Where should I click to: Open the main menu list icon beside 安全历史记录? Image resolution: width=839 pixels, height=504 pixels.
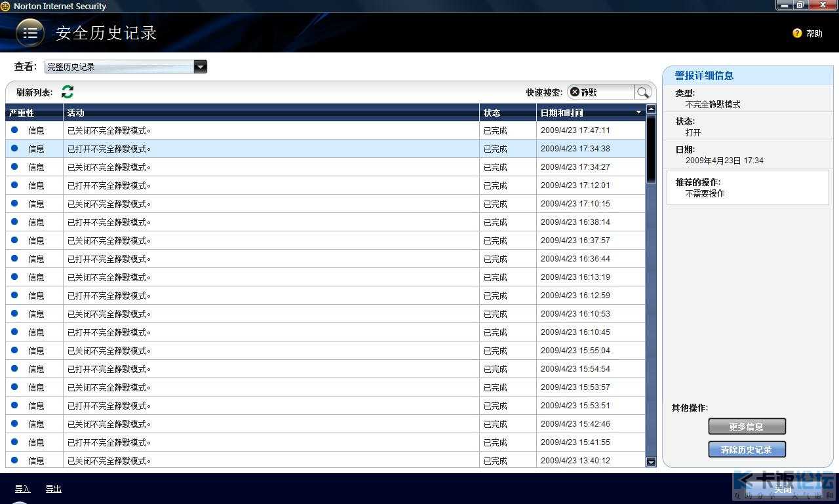point(30,33)
